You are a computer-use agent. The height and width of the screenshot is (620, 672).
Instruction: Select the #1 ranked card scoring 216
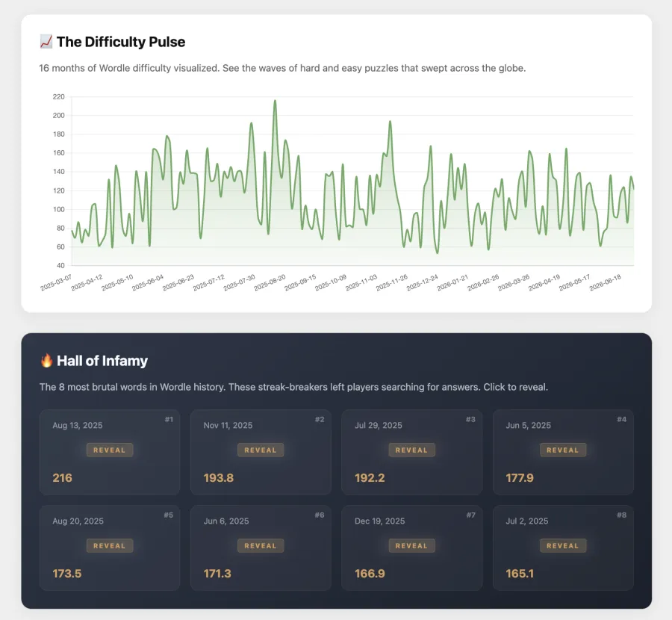tap(110, 452)
